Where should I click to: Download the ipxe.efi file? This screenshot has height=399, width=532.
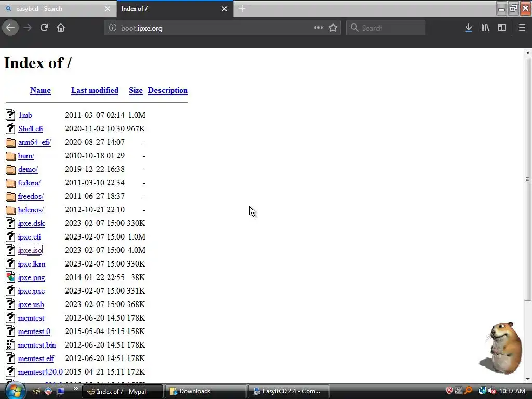pos(29,237)
